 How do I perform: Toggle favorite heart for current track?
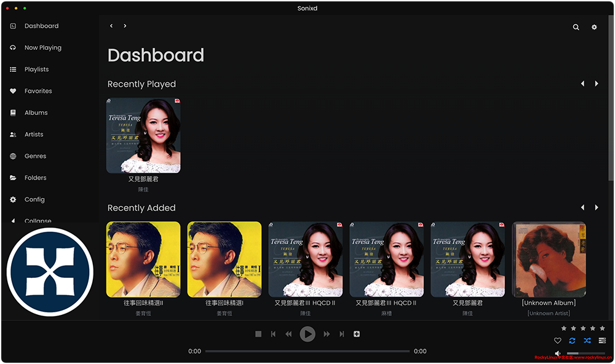click(x=558, y=341)
